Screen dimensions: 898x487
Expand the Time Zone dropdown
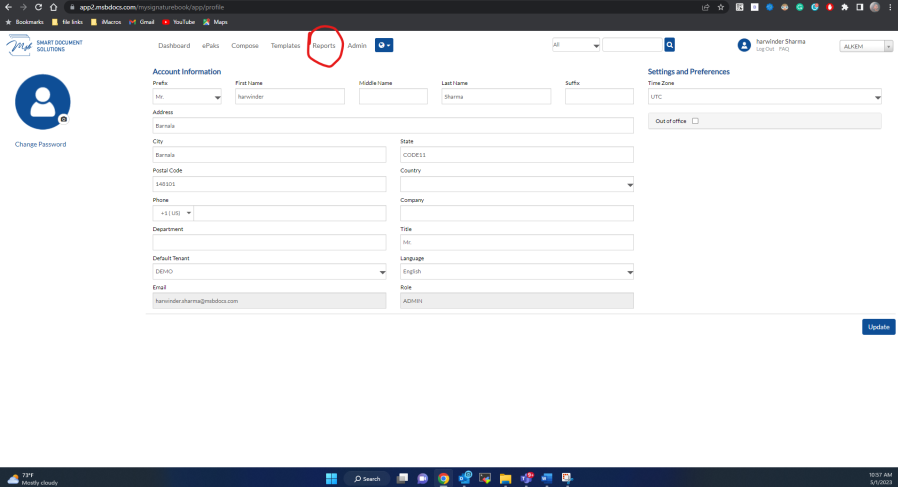click(765, 97)
